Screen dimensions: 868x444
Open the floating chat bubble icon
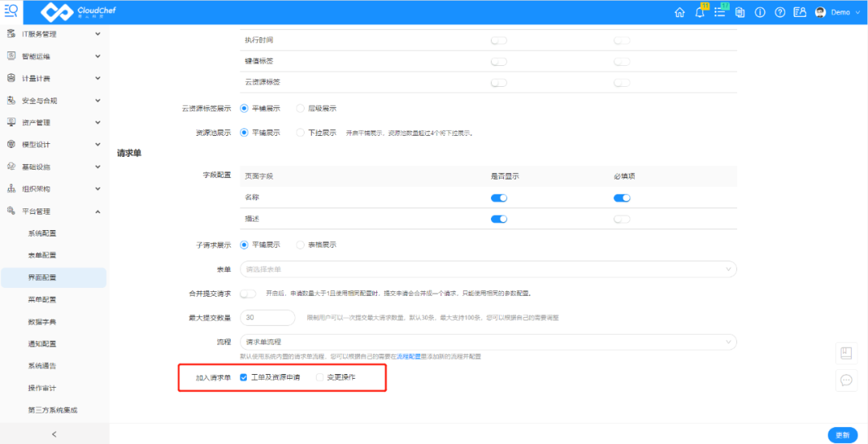(x=845, y=380)
